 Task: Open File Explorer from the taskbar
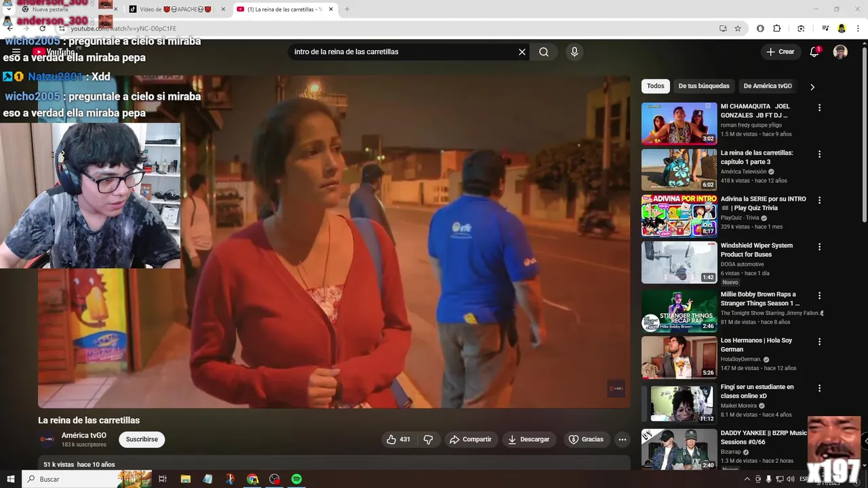click(x=185, y=479)
